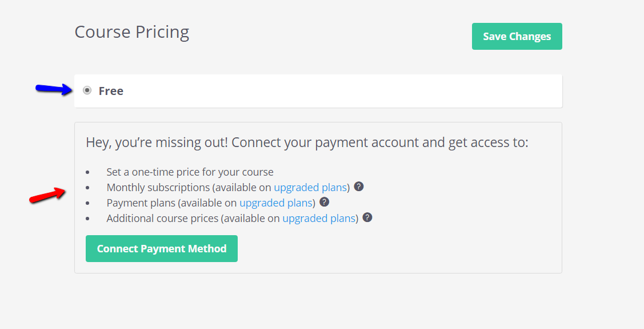This screenshot has width=644, height=329.
Task: Click Connect Payment Method button
Action: click(161, 248)
